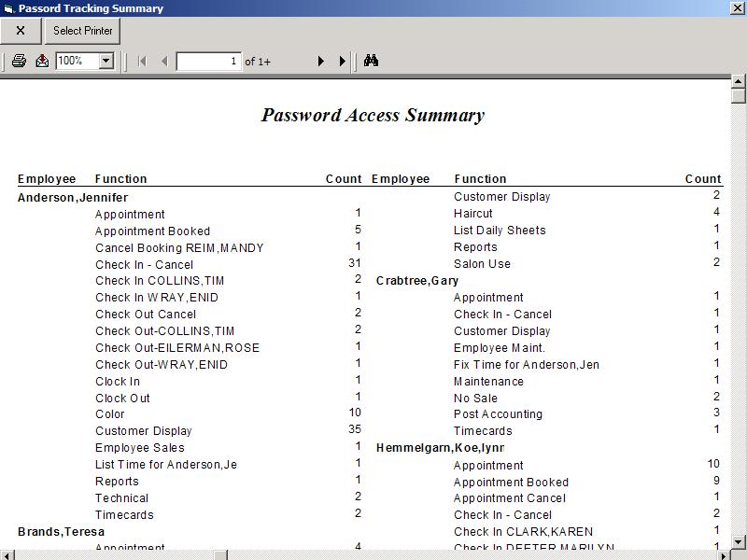Advance to the next page
Screen dimensions: 747x560
[x=320, y=61]
